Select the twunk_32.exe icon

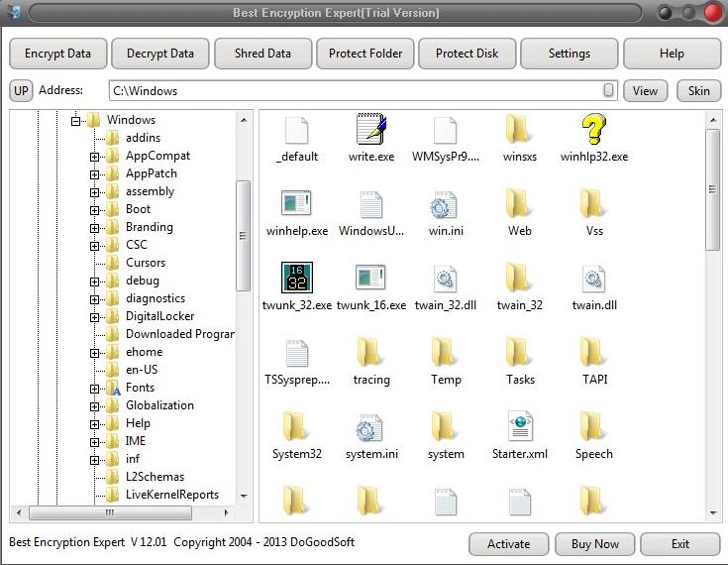(x=297, y=278)
